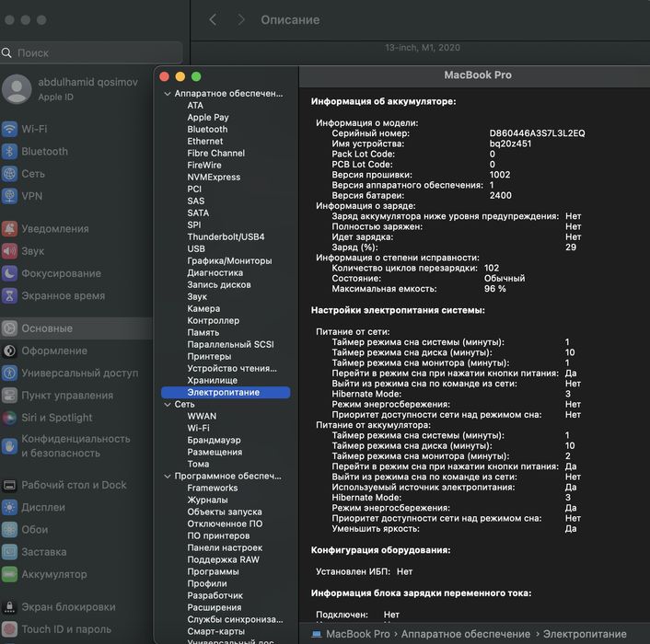
Task: Select the Звук speaker icon
Action: (x=9, y=251)
